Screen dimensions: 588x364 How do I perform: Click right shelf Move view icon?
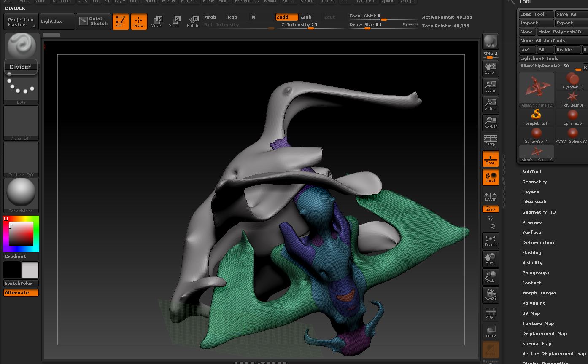click(490, 259)
